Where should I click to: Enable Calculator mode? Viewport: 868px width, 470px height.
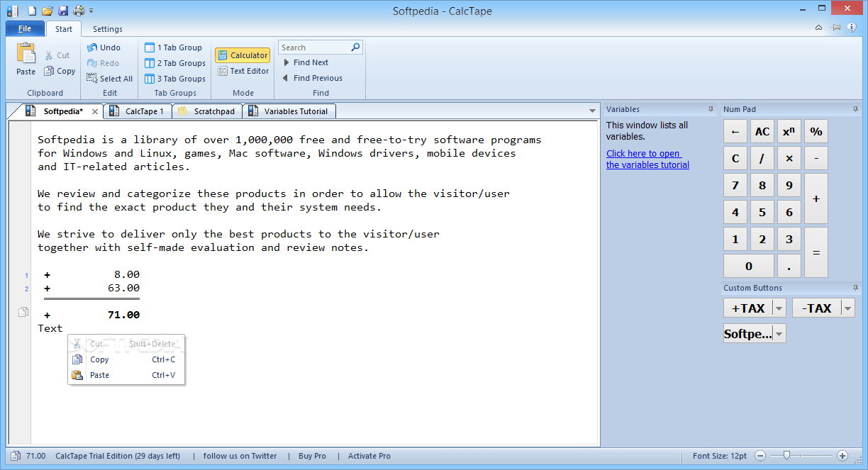(243, 55)
